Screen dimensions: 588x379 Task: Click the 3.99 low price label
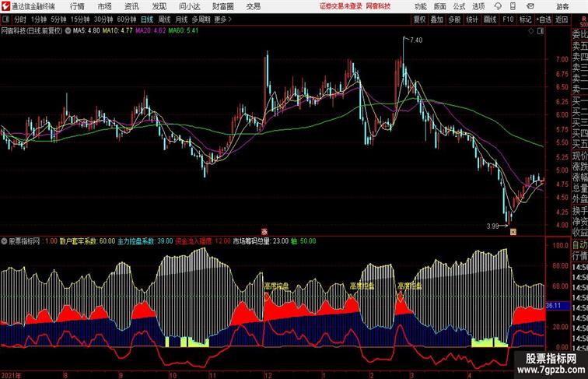[x=493, y=226]
